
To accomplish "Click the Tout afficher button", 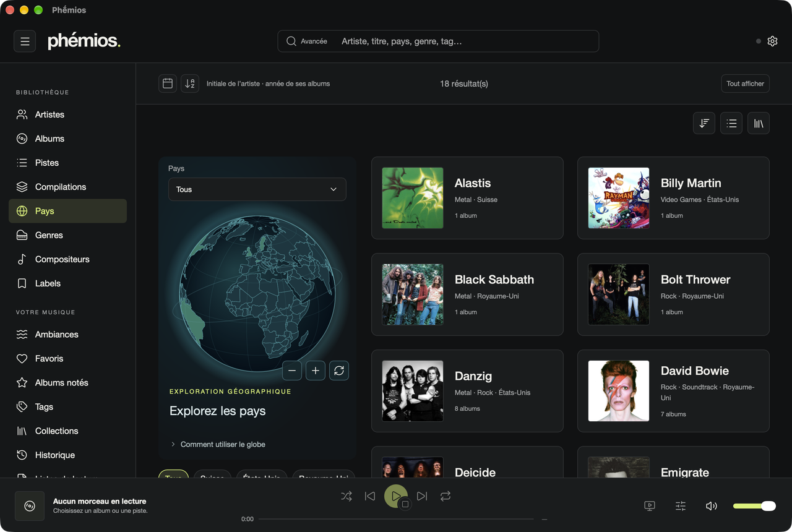I will [745, 84].
